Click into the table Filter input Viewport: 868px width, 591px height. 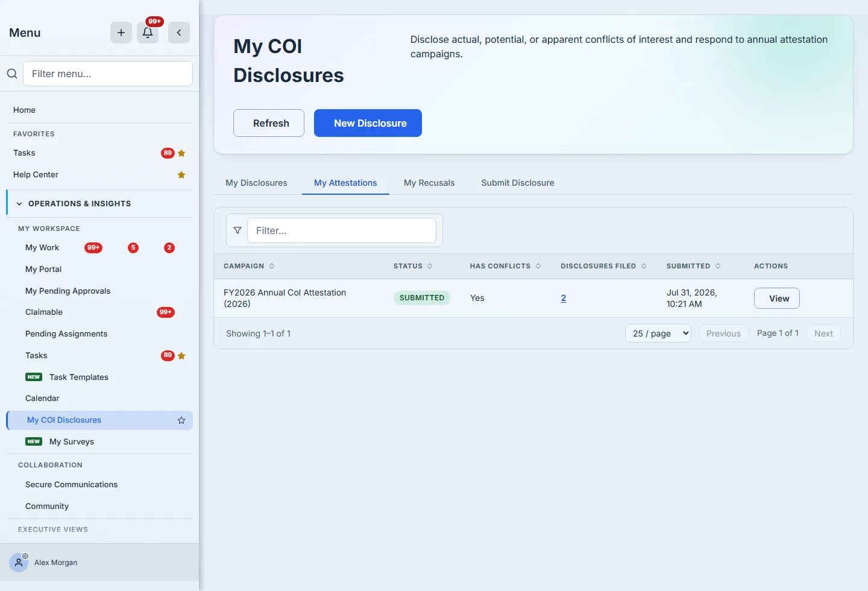pos(342,230)
